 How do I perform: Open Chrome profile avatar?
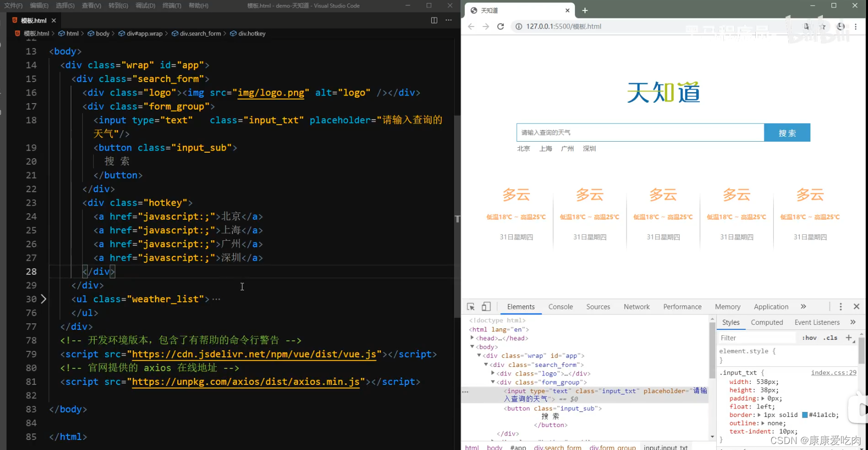click(840, 27)
